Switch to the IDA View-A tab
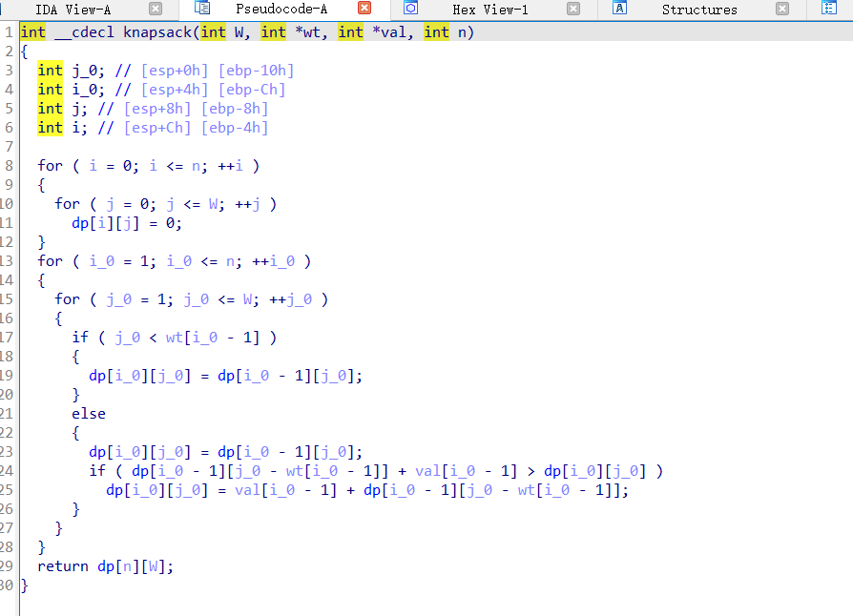The image size is (853, 616). 73,10
